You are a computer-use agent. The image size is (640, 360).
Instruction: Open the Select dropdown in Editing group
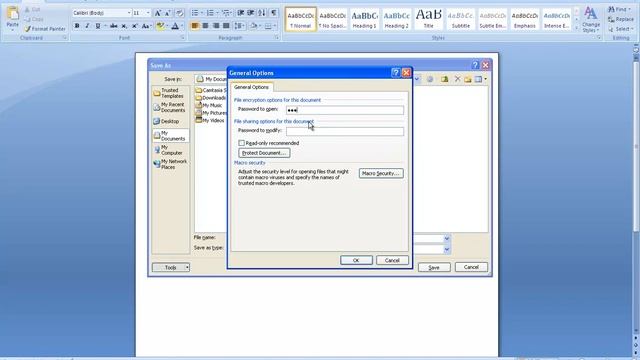pyautogui.click(x=621, y=29)
